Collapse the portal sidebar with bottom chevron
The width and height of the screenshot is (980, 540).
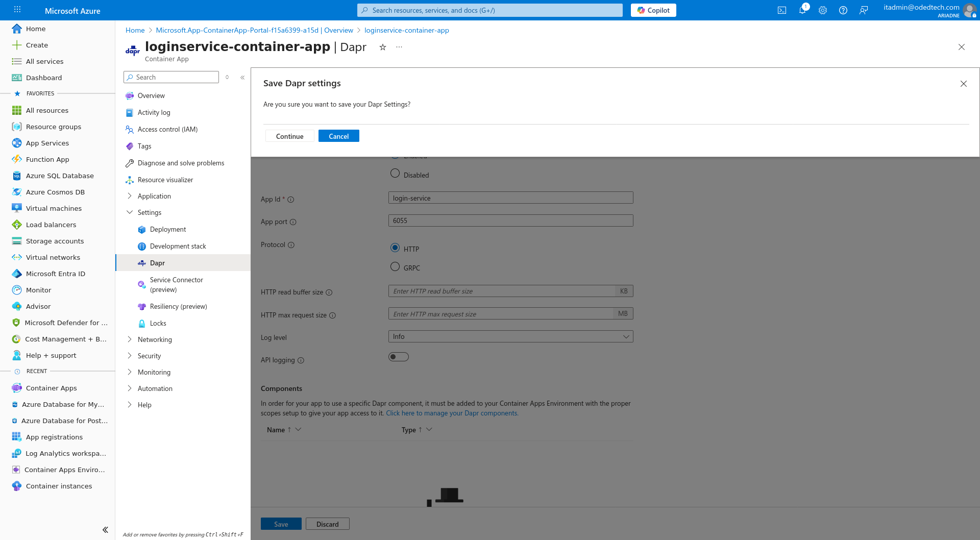click(x=105, y=530)
